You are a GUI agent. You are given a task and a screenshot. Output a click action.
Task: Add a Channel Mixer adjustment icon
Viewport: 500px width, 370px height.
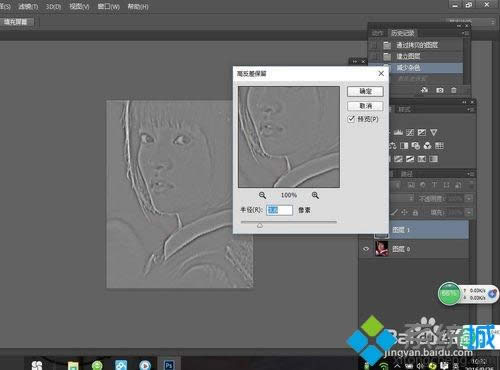427,146
